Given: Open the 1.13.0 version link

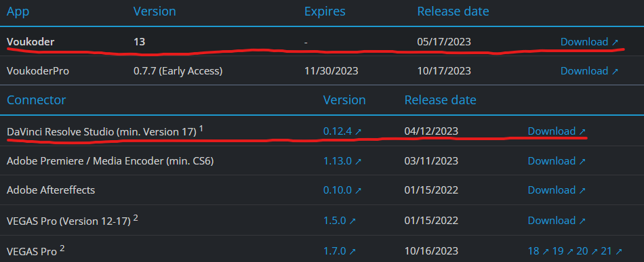Looking at the screenshot, I should pyautogui.click(x=342, y=160).
